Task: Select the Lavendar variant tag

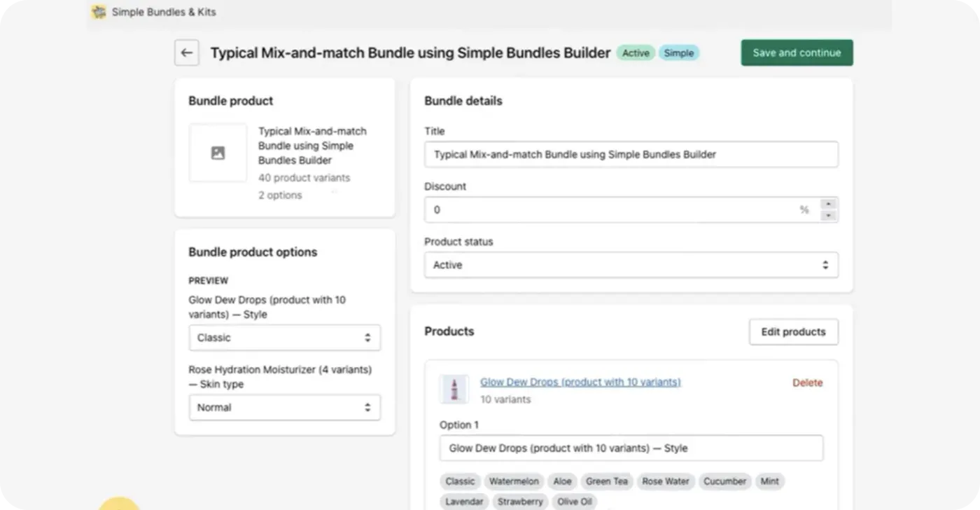Action: click(463, 502)
